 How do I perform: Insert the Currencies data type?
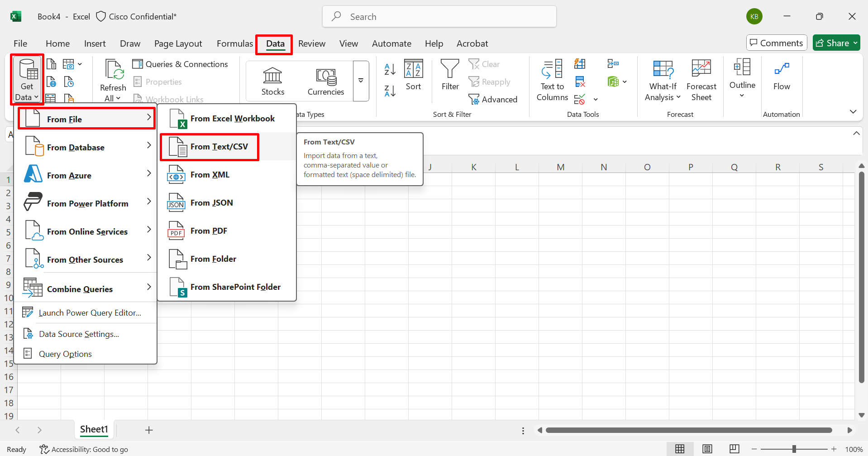(326, 82)
